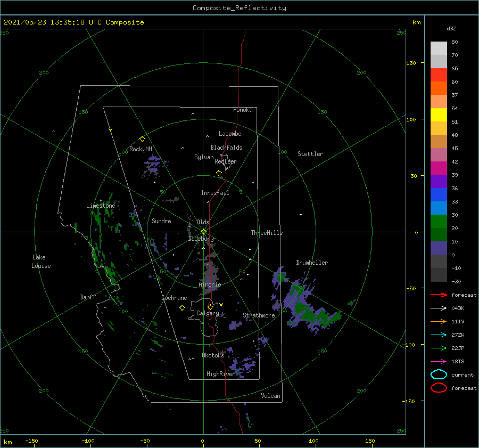Screen dimensions: 479x448
Task: Click the yellow radar-center diamond near Olds
Action: click(203, 232)
